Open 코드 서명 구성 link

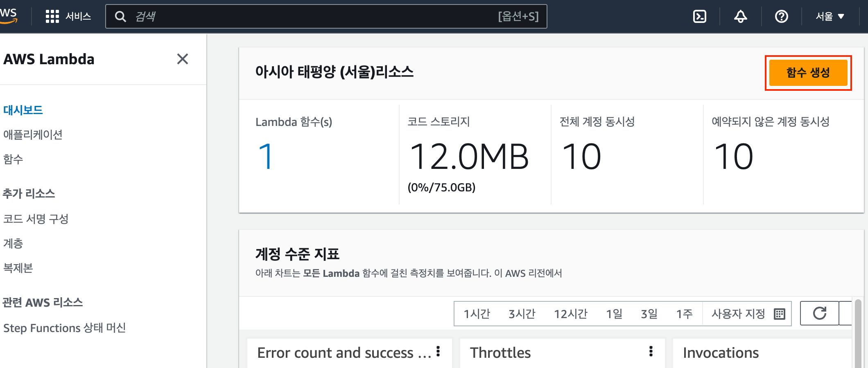[36, 219]
